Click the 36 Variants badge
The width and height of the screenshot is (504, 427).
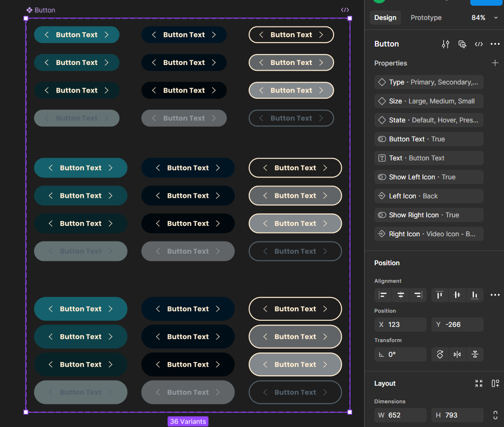188,421
